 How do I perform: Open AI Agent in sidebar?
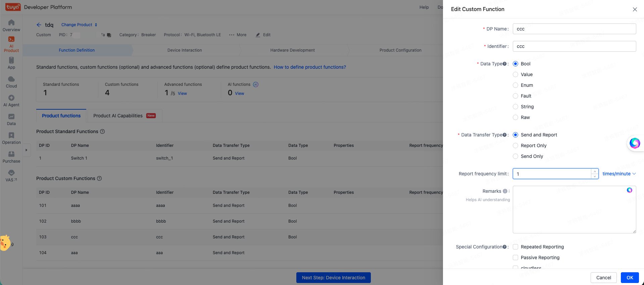coord(11,101)
